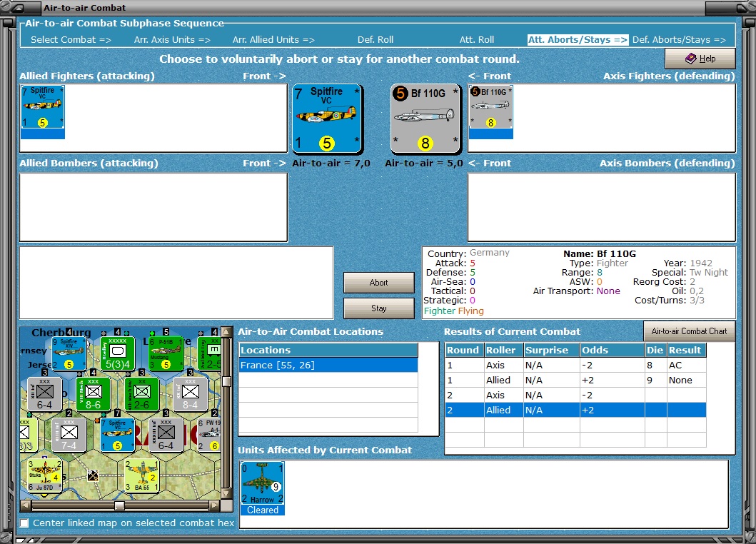Click the empty Allied Bombers (attacking) list box
The image size is (756, 544).
[153, 207]
